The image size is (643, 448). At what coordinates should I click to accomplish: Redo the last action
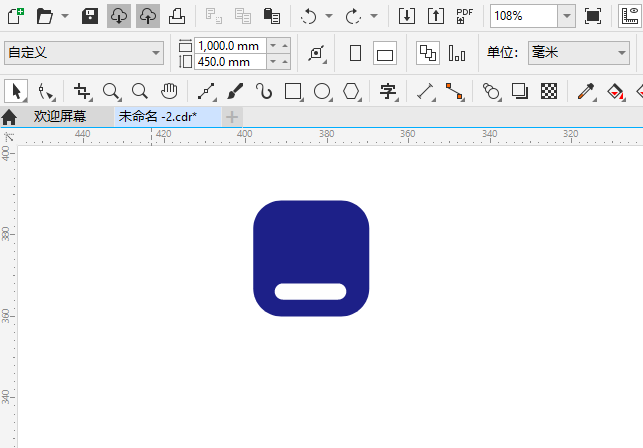[353, 16]
